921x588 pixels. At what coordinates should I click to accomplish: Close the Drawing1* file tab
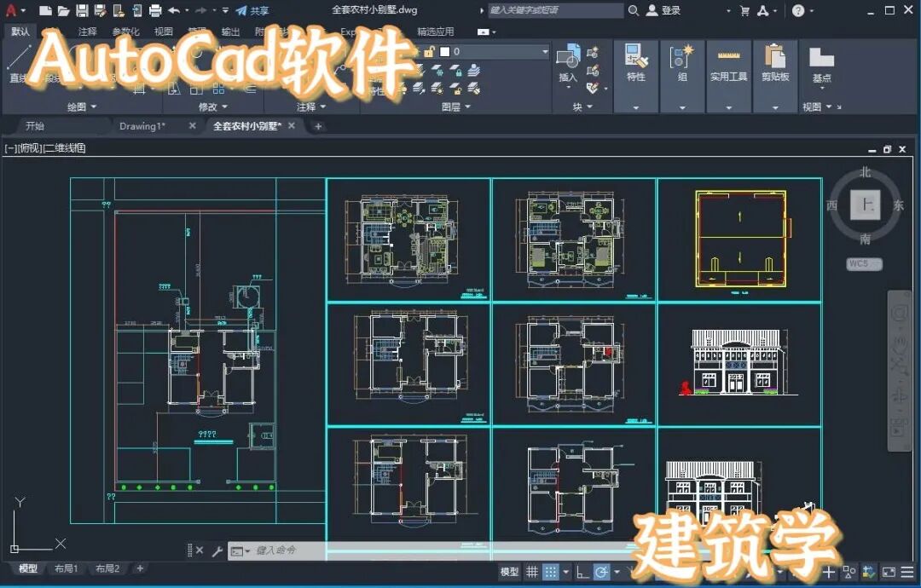[192, 125]
